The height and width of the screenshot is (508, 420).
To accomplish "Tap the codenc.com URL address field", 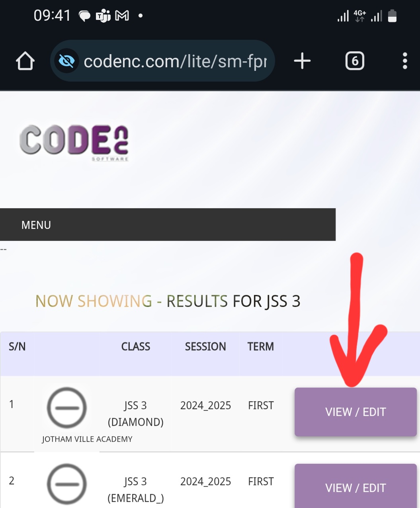I will point(175,61).
